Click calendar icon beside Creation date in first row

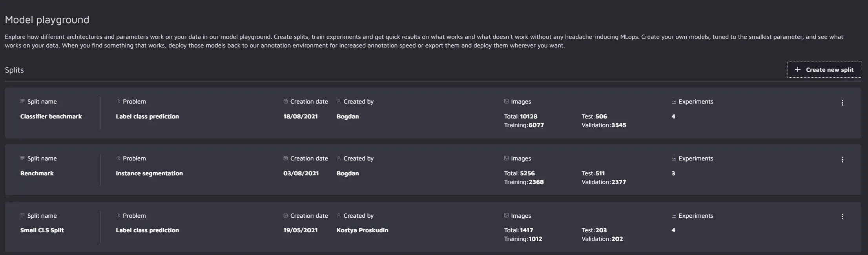click(285, 102)
